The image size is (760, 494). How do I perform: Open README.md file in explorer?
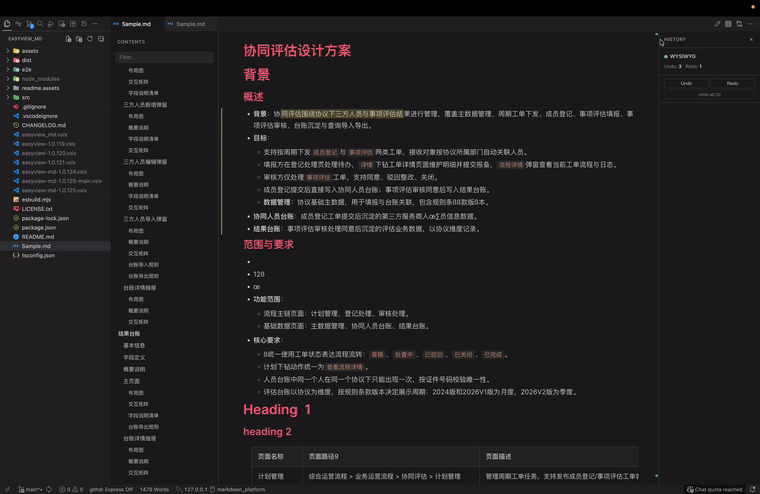coord(37,237)
